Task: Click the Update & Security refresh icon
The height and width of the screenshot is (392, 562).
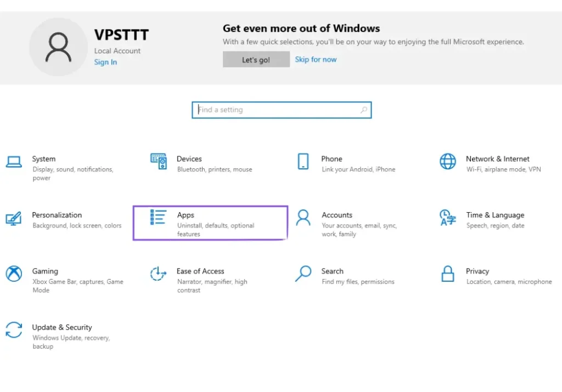Action: (14, 330)
